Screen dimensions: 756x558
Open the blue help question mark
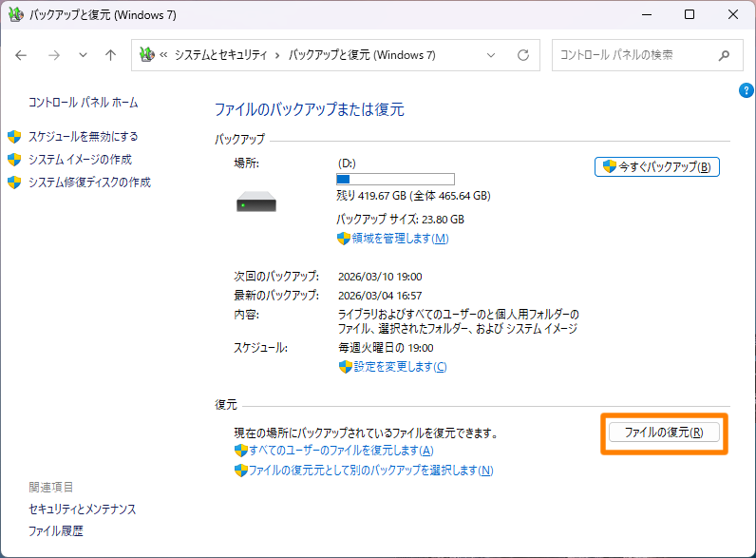pos(746,90)
